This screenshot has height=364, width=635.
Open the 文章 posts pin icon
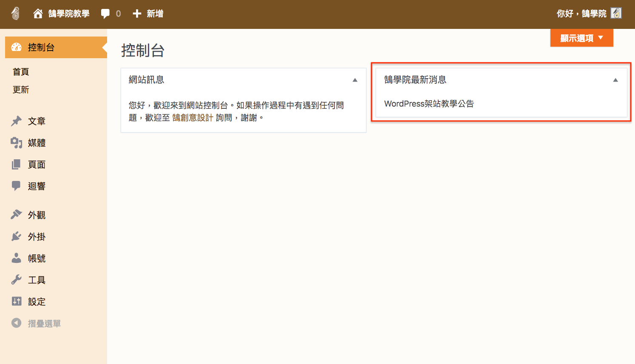tap(16, 121)
